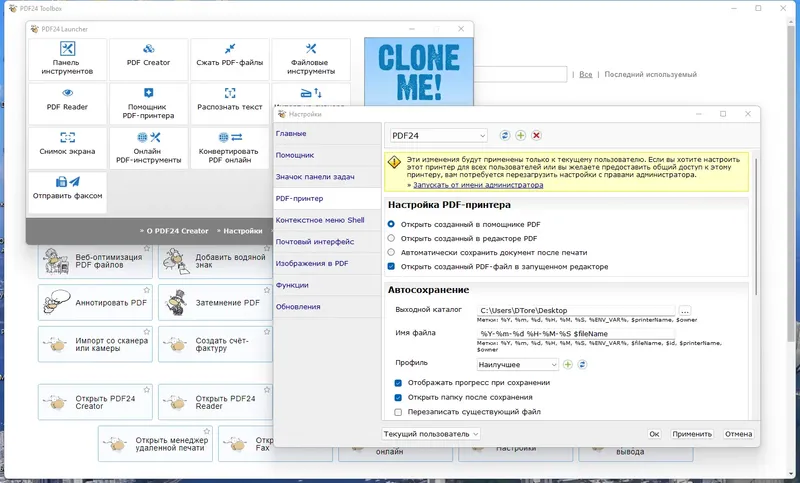800x483 pixels.
Task: Select PDF-принтер settings tab
Action: click(327, 198)
